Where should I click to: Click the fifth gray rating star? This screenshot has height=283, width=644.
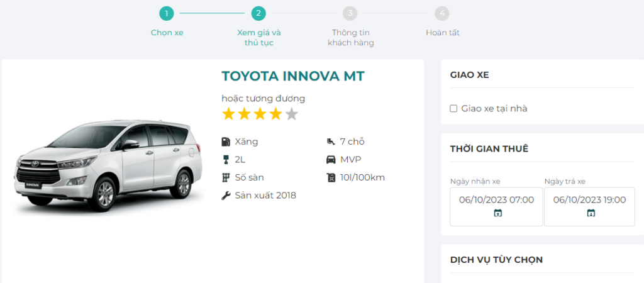(291, 114)
